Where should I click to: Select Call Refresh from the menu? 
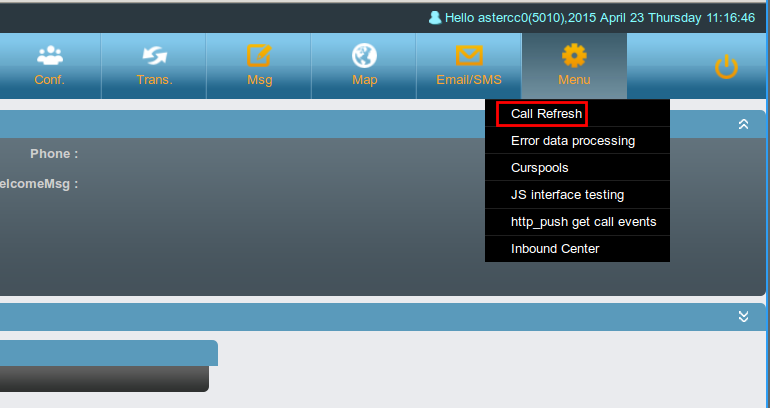coord(546,114)
